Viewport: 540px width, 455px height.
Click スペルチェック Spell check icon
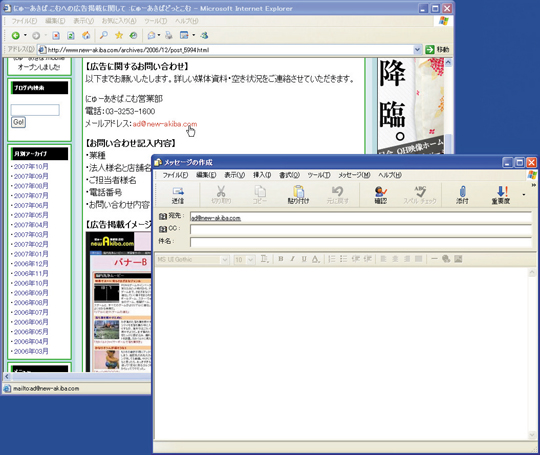(420, 195)
